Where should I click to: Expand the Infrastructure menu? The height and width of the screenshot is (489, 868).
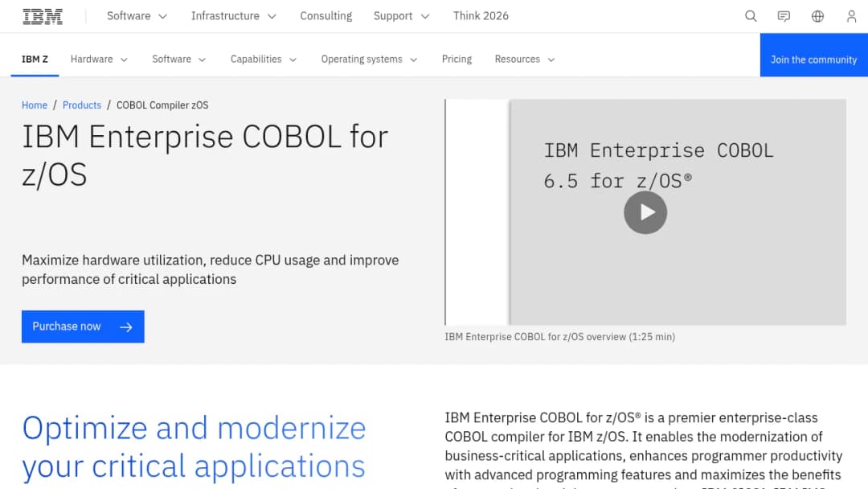point(234,16)
